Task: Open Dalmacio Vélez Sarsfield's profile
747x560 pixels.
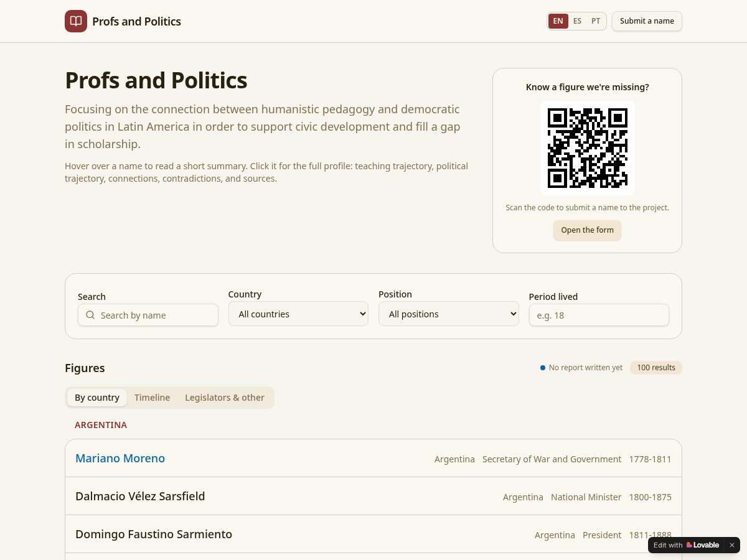Action: click(x=140, y=497)
